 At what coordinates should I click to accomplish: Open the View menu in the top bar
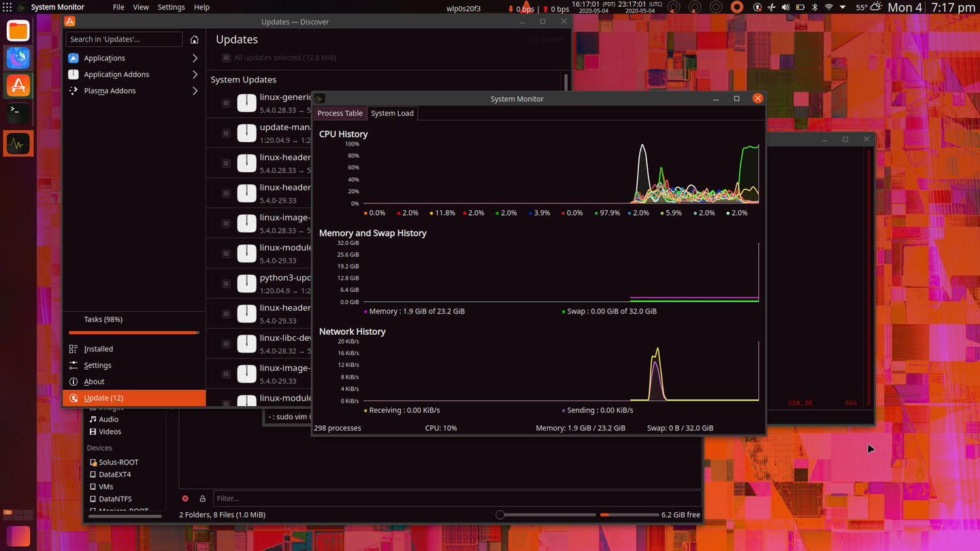point(141,7)
